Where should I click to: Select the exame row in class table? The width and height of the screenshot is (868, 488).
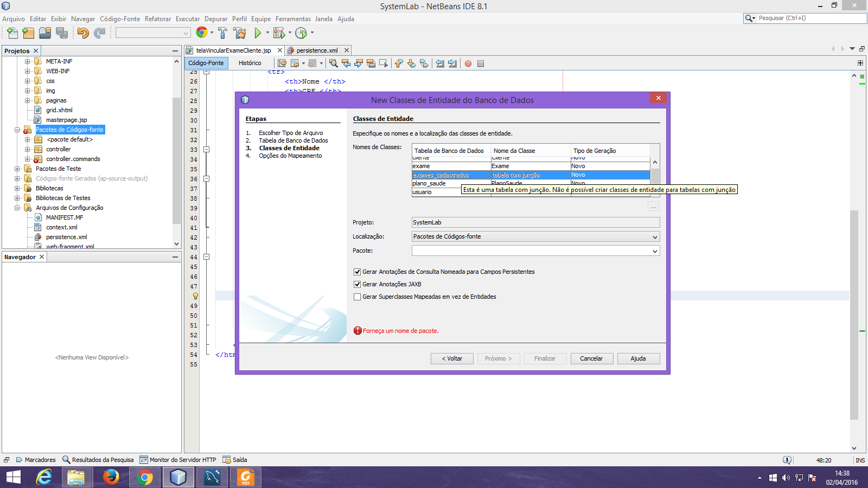[531, 166]
